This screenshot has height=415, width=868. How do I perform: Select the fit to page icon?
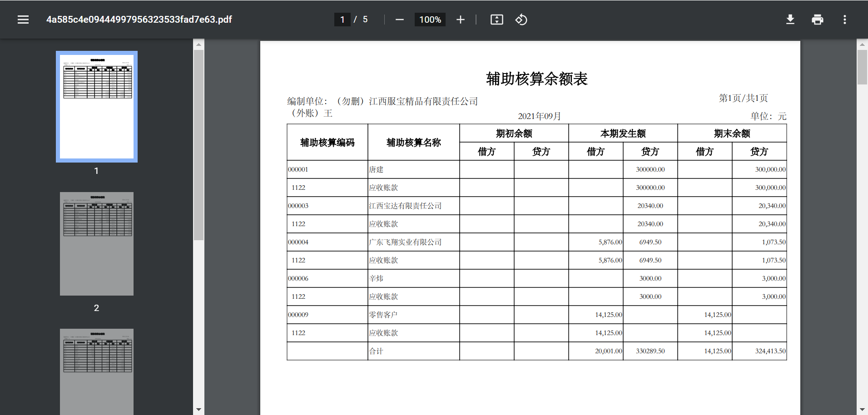click(x=496, y=19)
